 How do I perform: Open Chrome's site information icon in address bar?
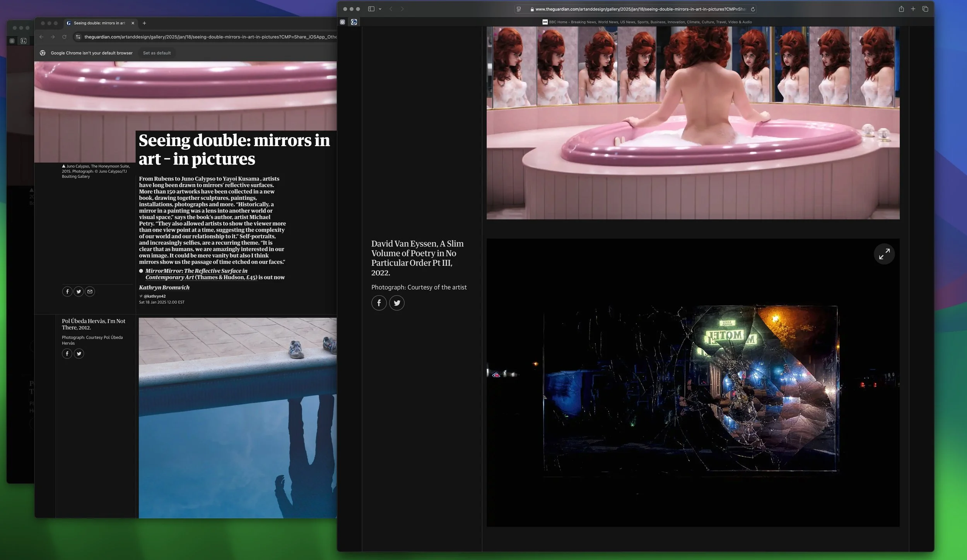coord(78,37)
